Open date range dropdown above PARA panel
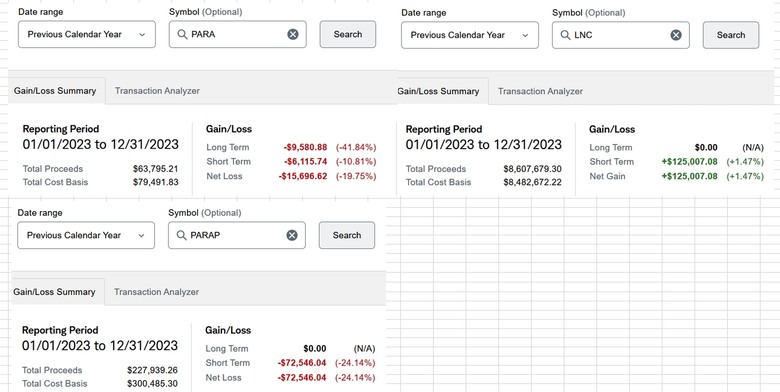The height and width of the screenshot is (392, 780). (x=87, y=34)
